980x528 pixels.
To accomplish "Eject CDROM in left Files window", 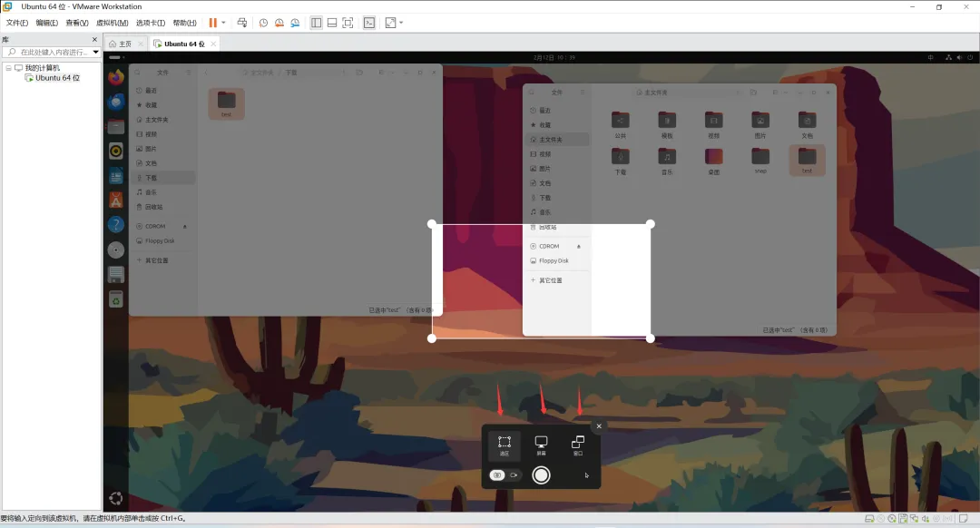I will (185, 226).
